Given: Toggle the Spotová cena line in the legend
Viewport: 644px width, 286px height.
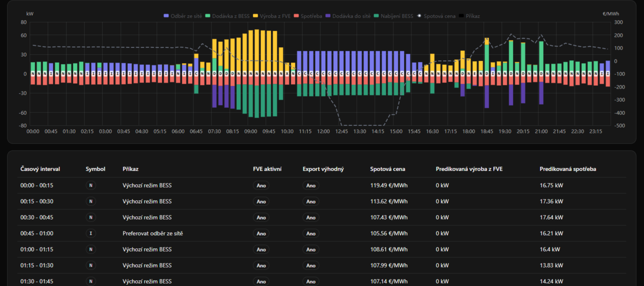Looking at the screenshot, I should [x=436, y=16].
